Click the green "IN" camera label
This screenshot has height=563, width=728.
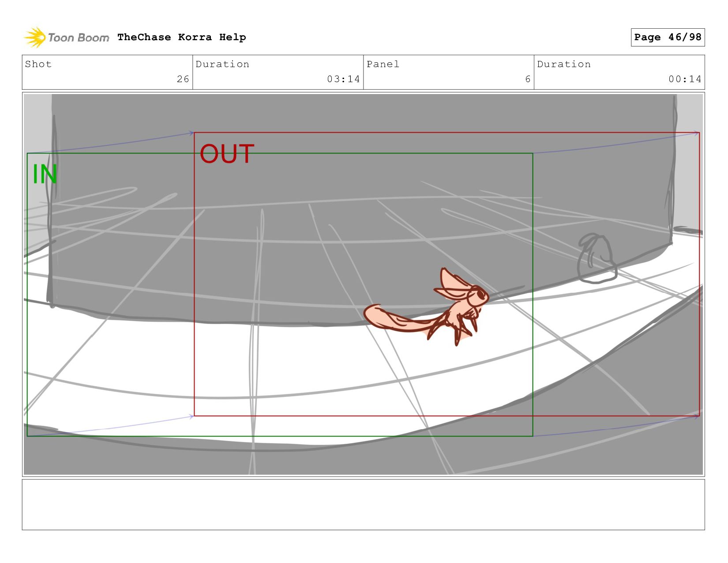point(45,174)
